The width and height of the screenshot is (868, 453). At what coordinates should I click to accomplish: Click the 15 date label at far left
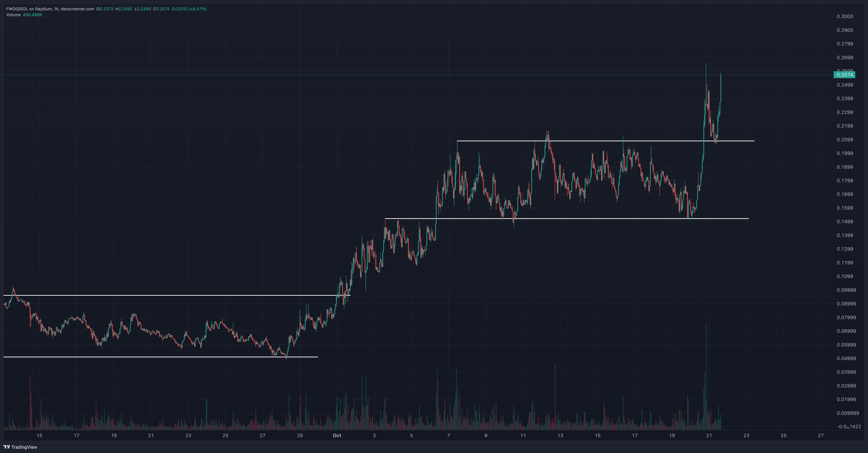pos(39,435)
